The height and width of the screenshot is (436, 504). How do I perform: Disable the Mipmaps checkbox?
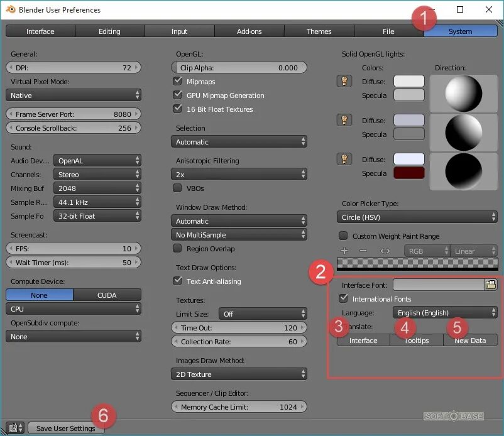177,81
